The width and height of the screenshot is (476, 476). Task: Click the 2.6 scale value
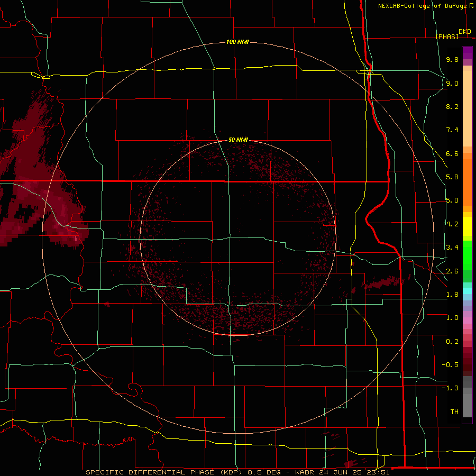[x=452, y=271]
